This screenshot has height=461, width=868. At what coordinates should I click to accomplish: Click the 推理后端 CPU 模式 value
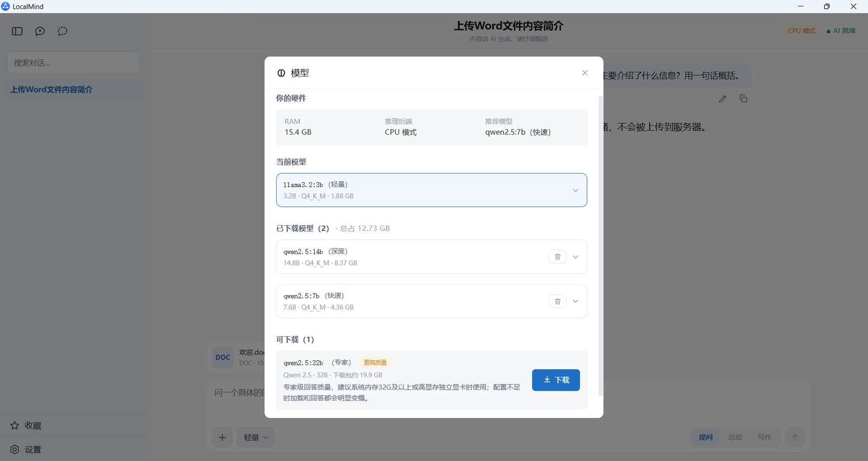tap(400, 132)
